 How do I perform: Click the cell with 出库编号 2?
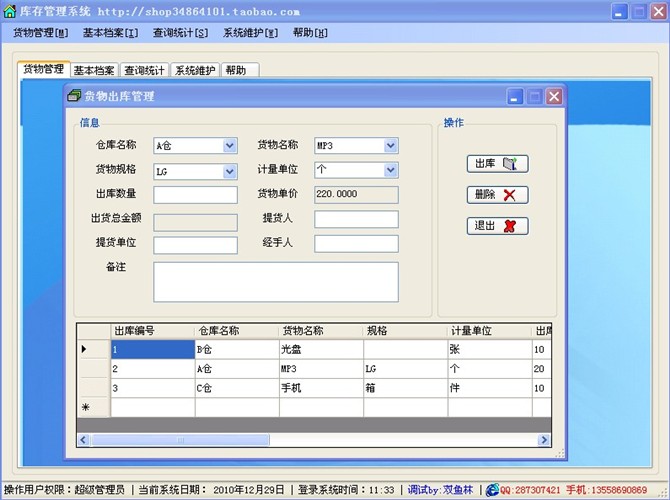pos(153,368)
